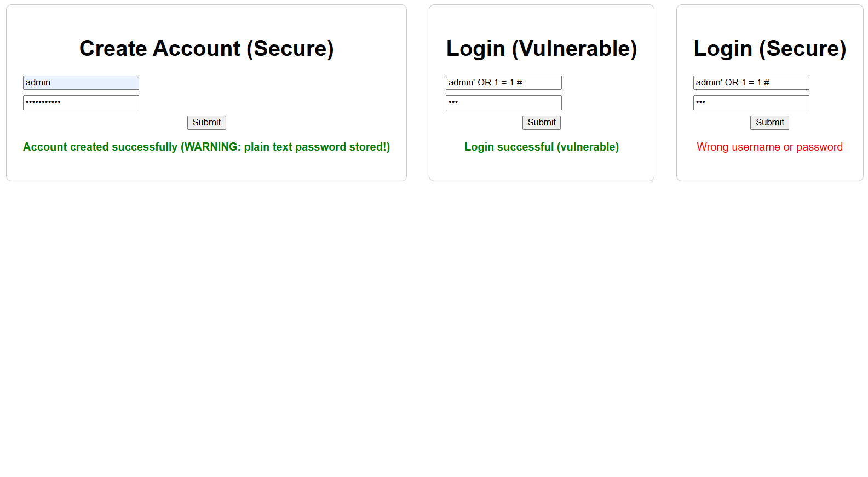
Task: Click the password field in Login (Secure)
Action: point(751,102)
